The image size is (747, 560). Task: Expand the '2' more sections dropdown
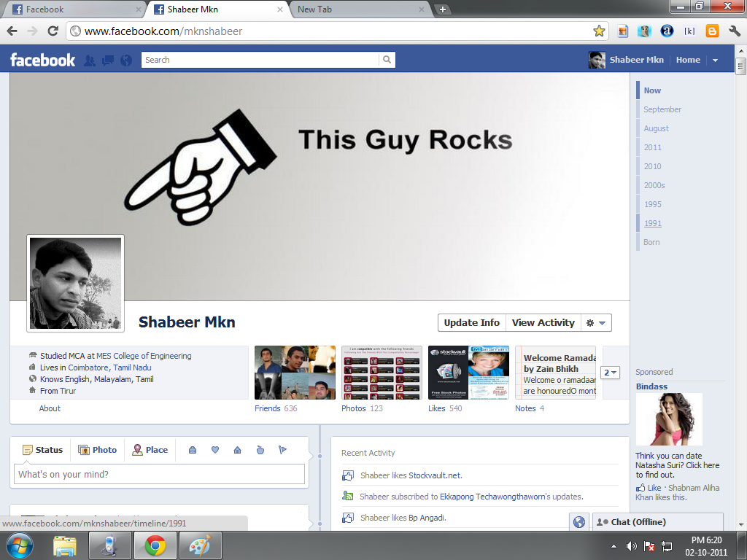611,373
